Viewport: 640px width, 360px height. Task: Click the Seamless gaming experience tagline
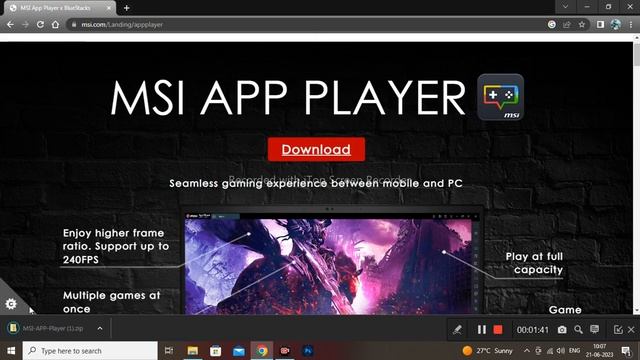(316, 183)
